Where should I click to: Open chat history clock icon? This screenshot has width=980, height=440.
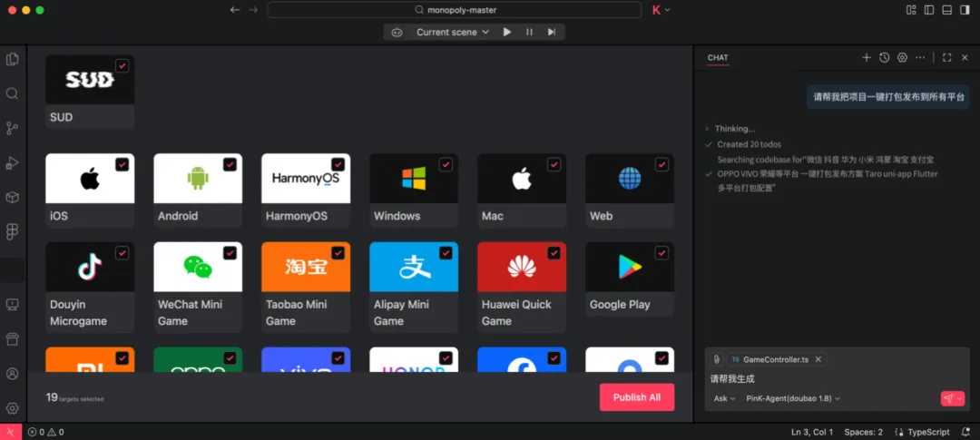[884, 57]
